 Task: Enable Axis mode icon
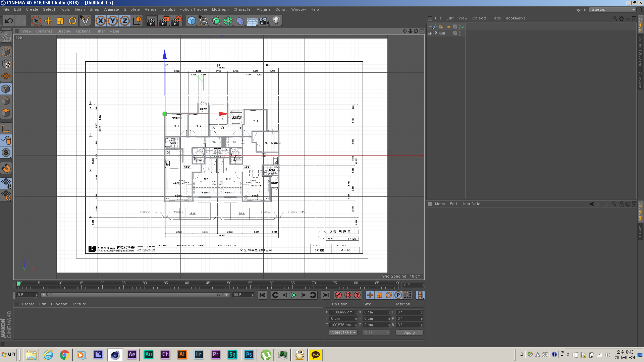[x=6, y=128]
